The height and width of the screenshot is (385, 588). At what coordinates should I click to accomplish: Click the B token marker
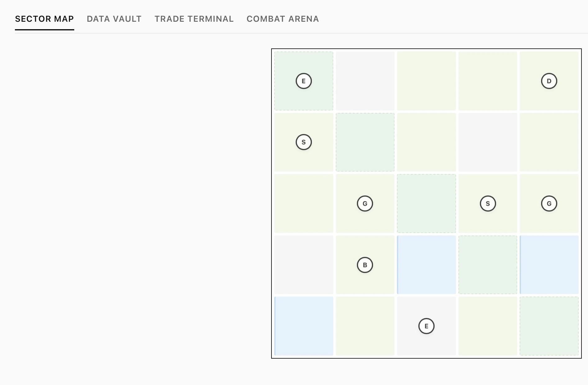[x=365, y=265]
